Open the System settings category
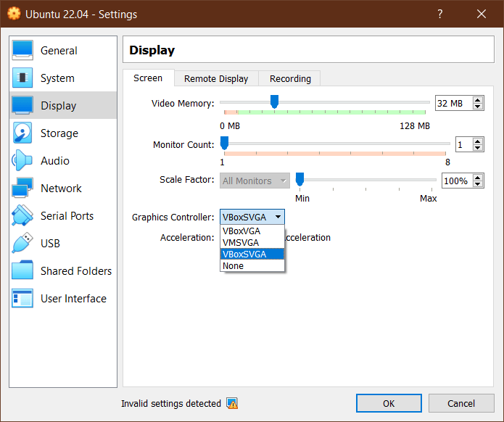The image size is (504, 422). (x=63, y=78)
